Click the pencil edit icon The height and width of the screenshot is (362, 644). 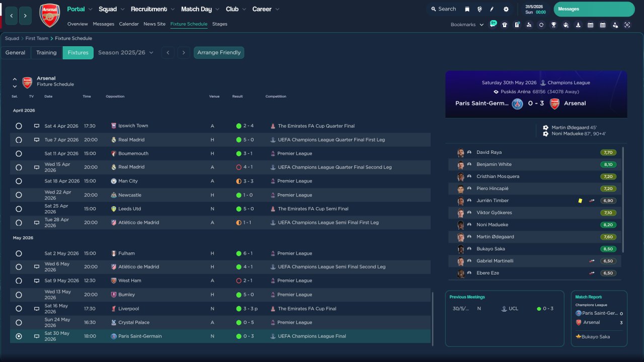pyautogui.click(x=492, y=9)
